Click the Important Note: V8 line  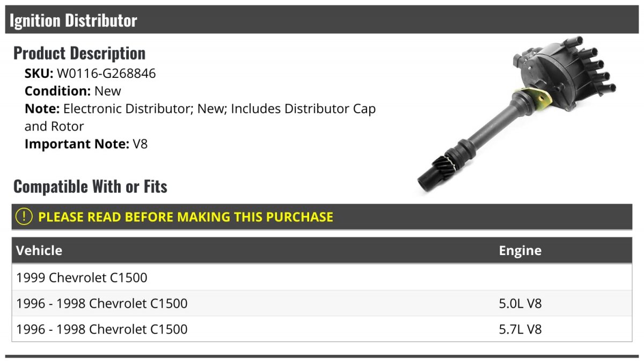86,144
